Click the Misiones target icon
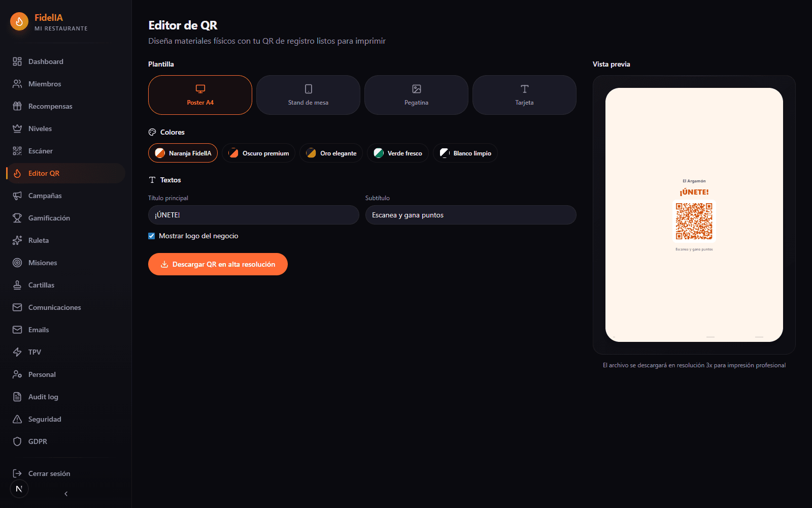This screenshot has width=812, height=508. [17, 263]
